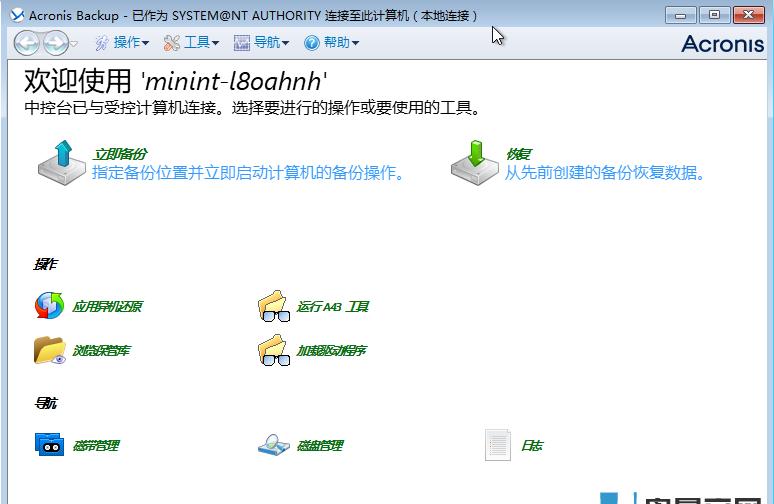Open 磁带管理 navigation link
The image size is (774, 504).
96,446
